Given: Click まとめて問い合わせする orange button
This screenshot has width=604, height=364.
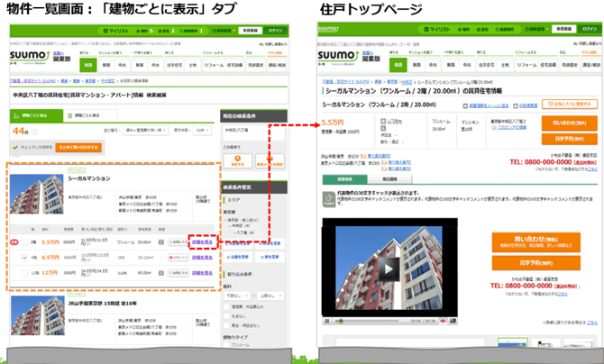Looking at the screenshot, I should [x=78, y=147].
